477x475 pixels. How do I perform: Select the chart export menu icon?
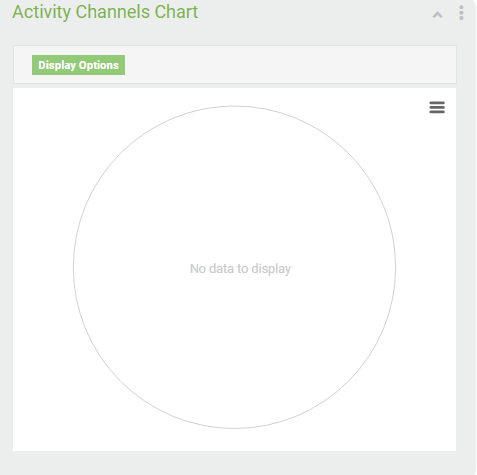[437, 107]
